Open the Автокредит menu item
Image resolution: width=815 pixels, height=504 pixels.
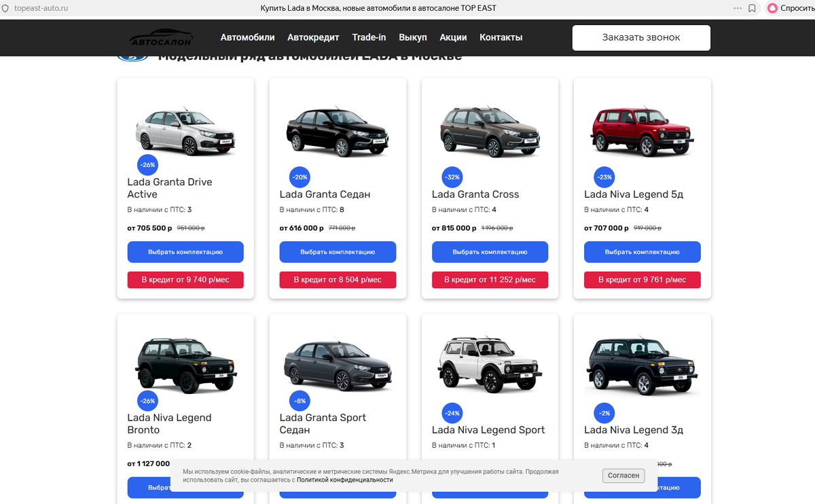click(x=313, y=37)
